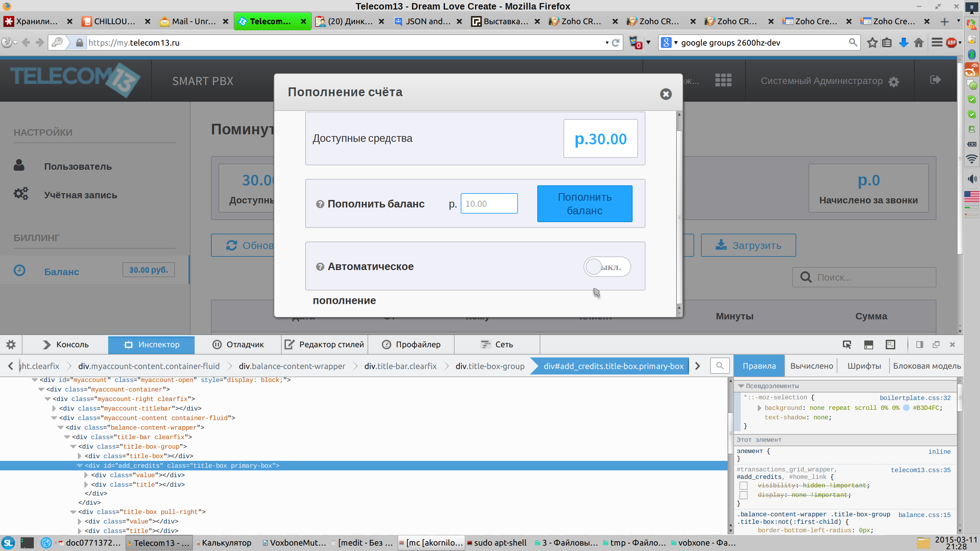The height and width of the screenshot is (551, 980).
Task: Click the dock-to-side devtools icon
Action: [x=919, y=345]
